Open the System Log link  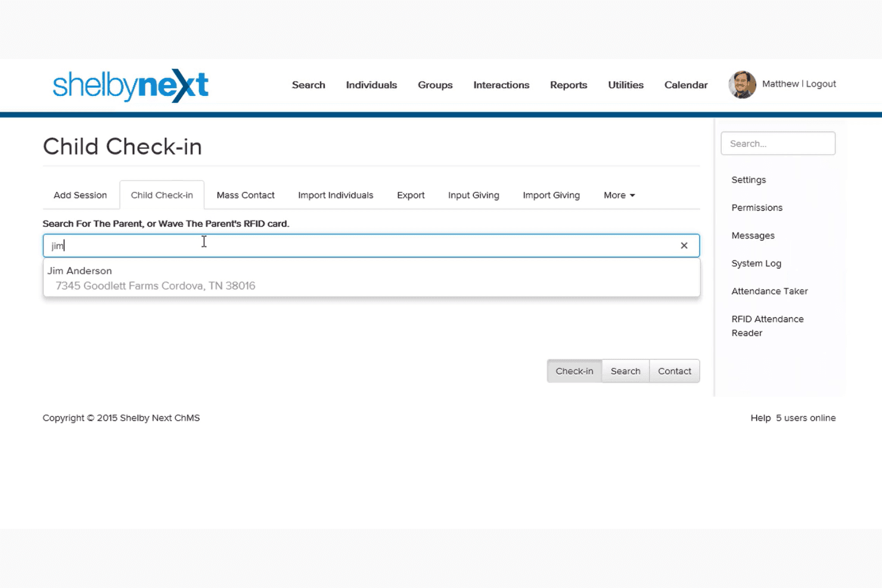tap(756, 263)
